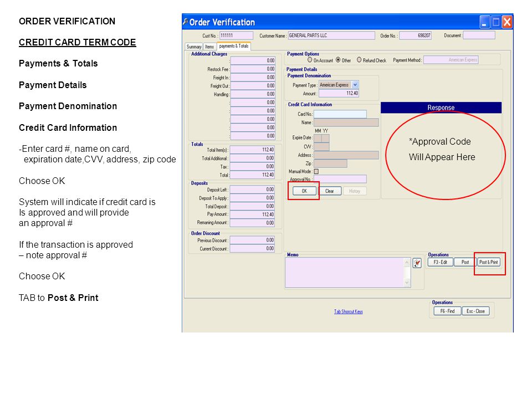This screenshot has width=532, height=399.
Task: Click the Customer Name field
Action: tap(331, 35)
